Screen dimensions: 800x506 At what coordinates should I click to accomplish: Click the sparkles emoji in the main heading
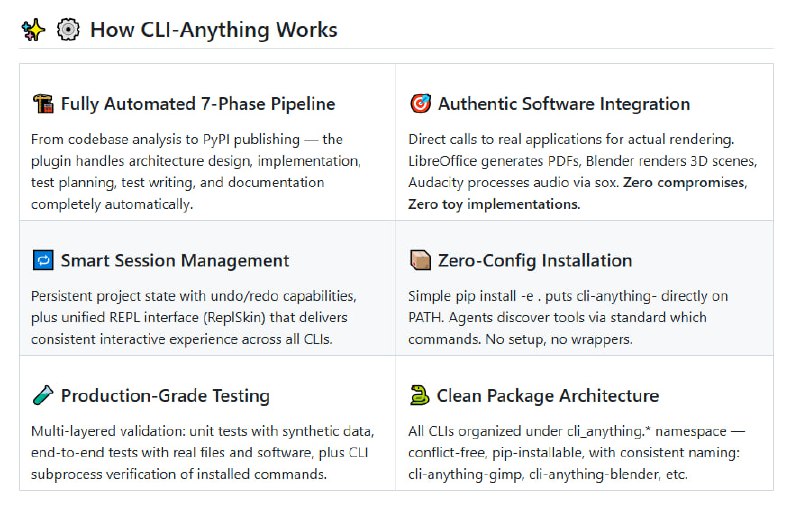33,29
